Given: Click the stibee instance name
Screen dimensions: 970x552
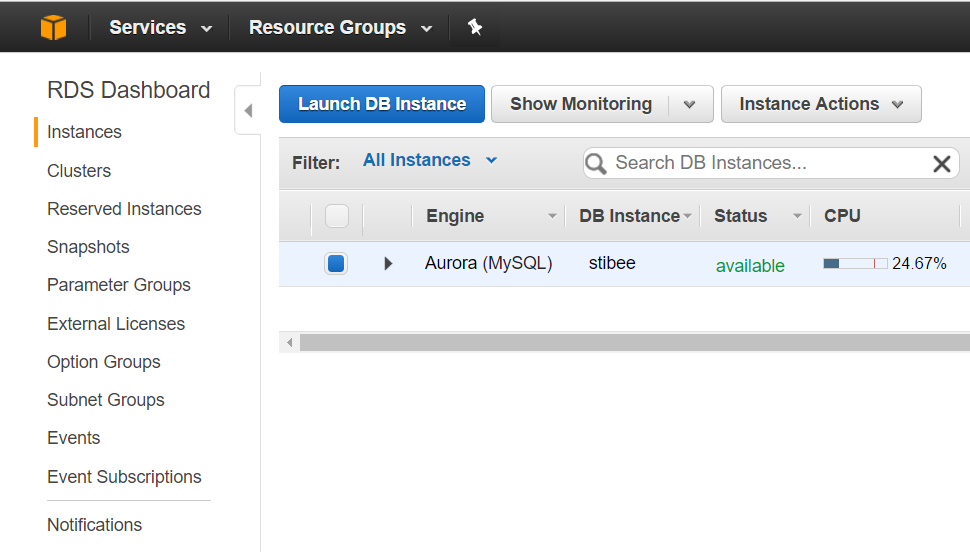Looking at the screenshot, I should point(612,263).
